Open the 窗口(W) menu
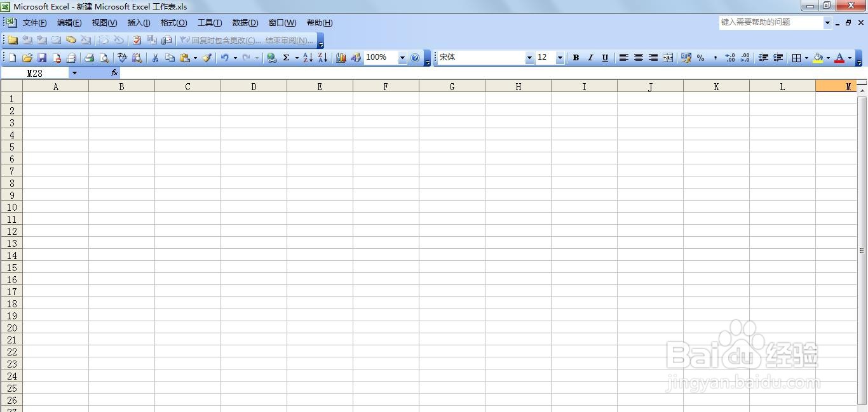 (x=282, y=23)
